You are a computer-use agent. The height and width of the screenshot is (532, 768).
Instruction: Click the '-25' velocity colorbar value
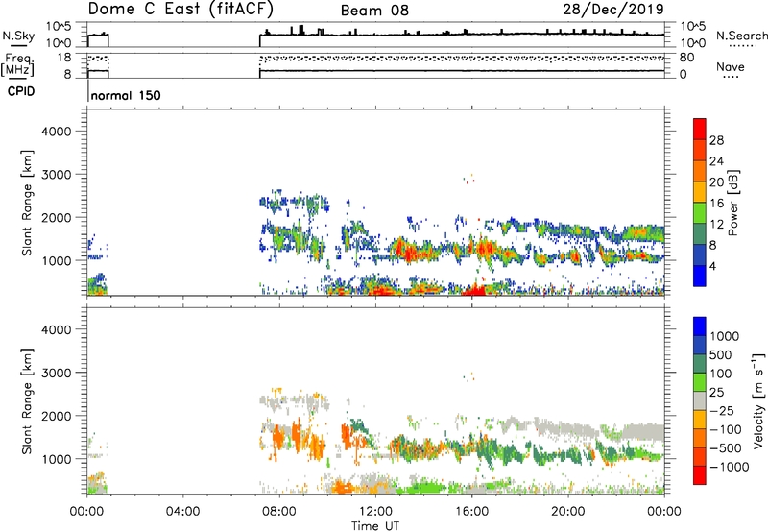point(722,410)
